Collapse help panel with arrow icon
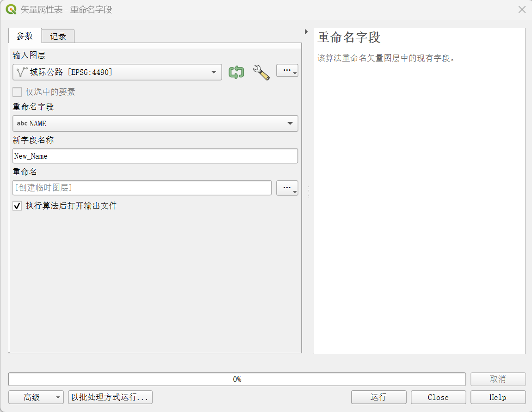Viewport: 532px width, 412px height. point(306,32)
